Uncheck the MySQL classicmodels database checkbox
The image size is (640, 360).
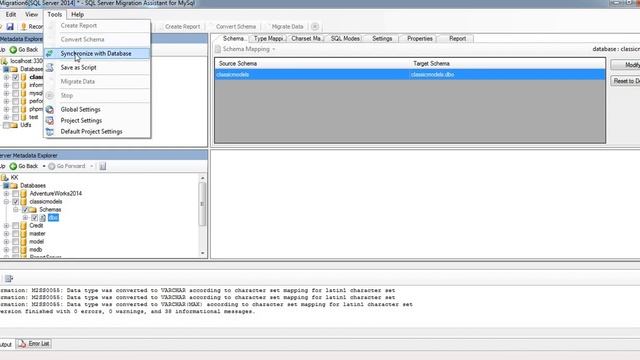(x=15, y=77)
